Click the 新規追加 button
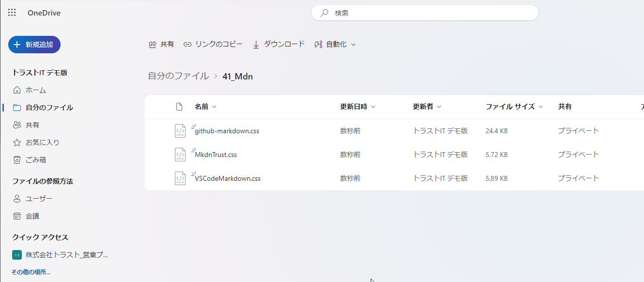Viewport: 644px width, 282px height. (x=34, y=45)
